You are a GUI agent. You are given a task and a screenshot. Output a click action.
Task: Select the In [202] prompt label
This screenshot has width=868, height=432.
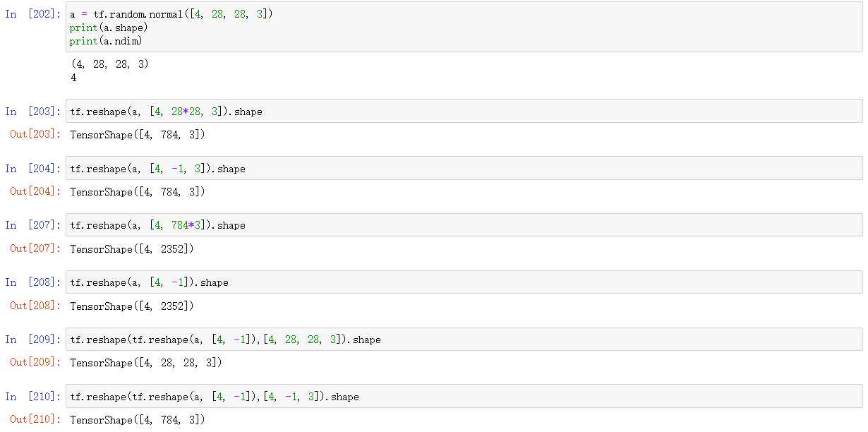[33, 14]
